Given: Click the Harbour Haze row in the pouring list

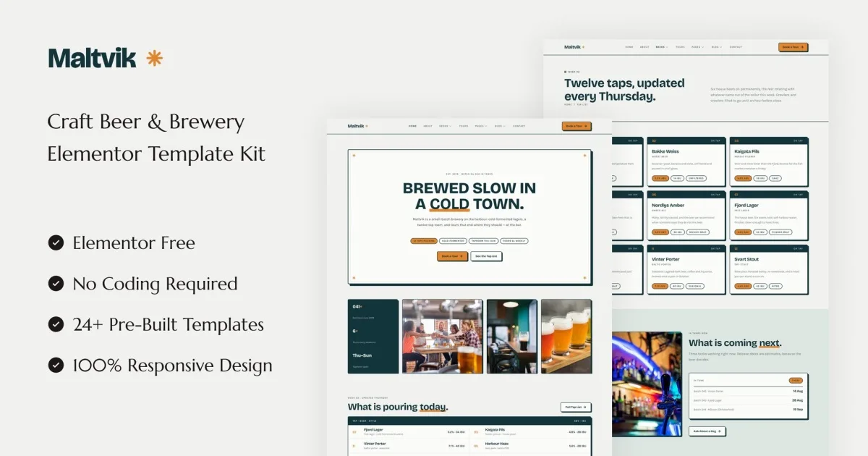Looking at the screenshot, I should (531, 445).
